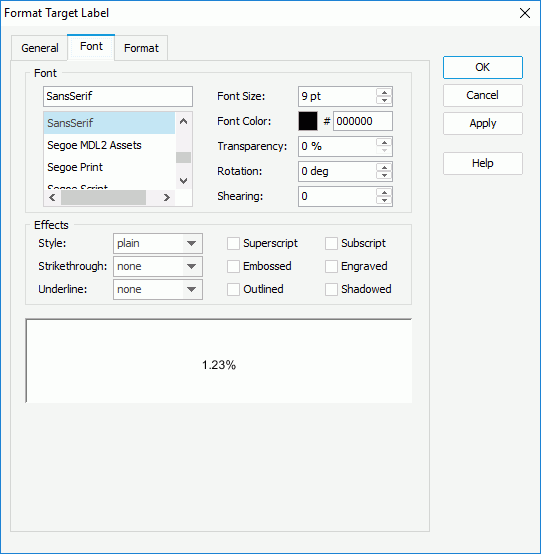Select Segoe Print font
This screenshot has width=541, height=554.
point(109,167)
